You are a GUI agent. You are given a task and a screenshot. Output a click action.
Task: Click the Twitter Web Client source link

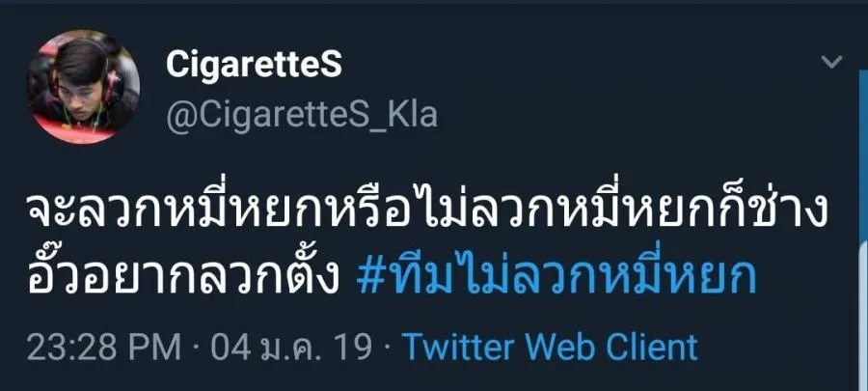[549, 346]
